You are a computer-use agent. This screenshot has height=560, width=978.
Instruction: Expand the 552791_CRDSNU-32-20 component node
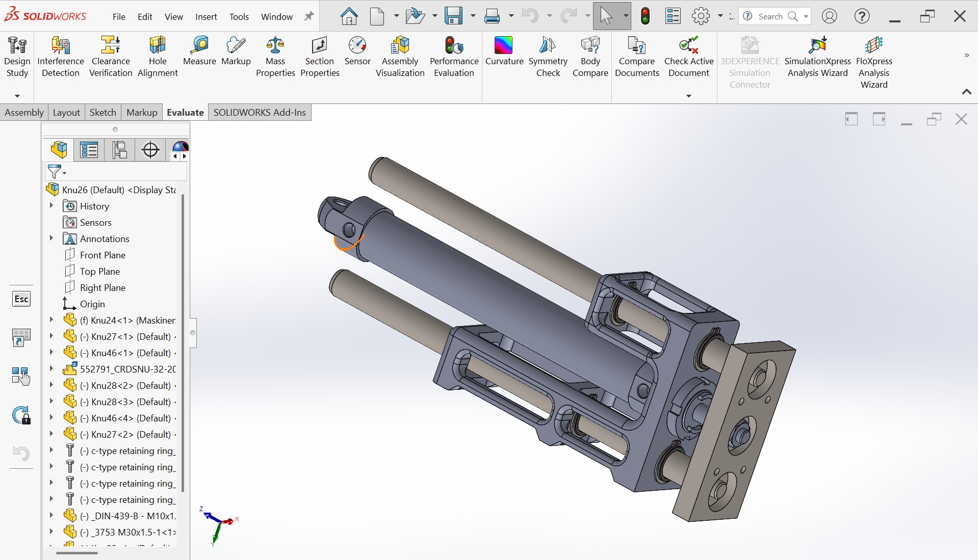pyautogui.click(x=51, y=369)
